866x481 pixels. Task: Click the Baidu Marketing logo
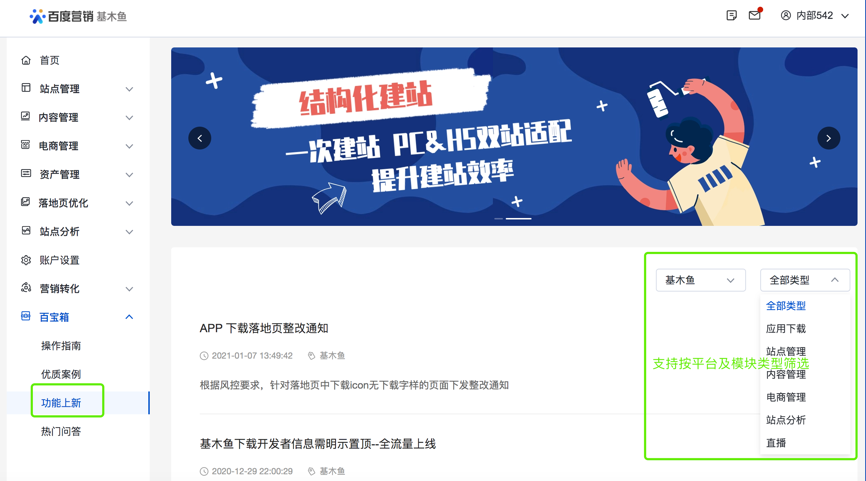pos(78,17)
